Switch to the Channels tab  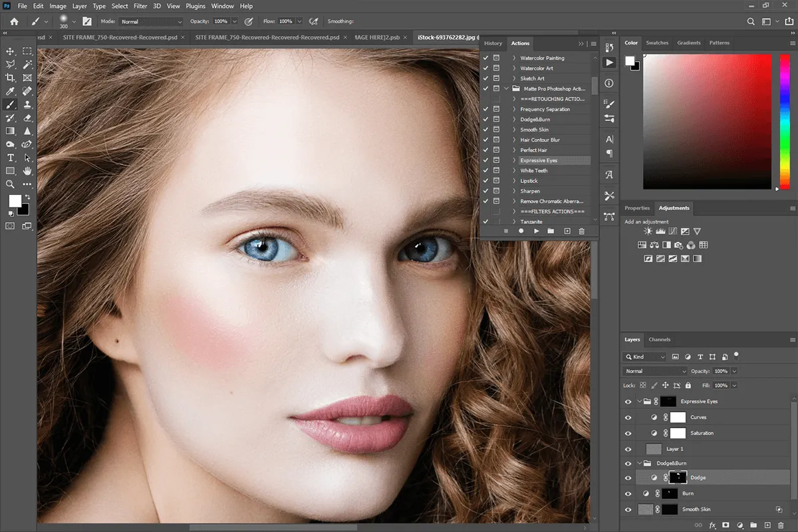coord(660,339)
